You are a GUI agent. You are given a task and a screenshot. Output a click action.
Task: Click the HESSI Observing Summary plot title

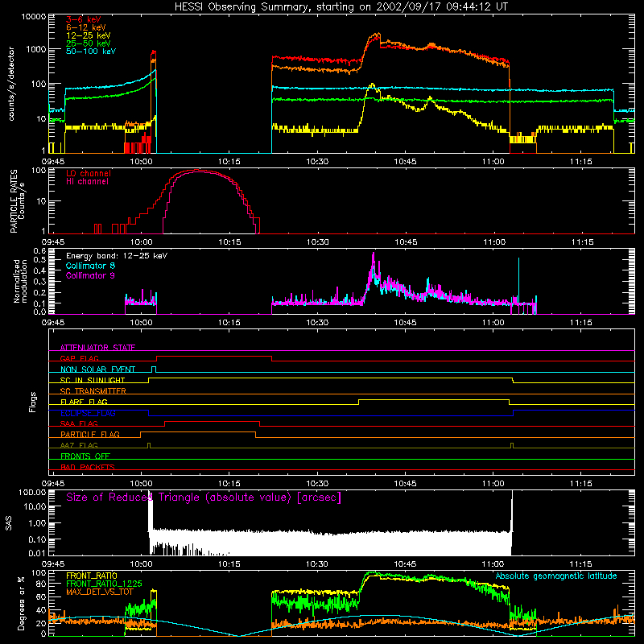click(x=341, y=7)
